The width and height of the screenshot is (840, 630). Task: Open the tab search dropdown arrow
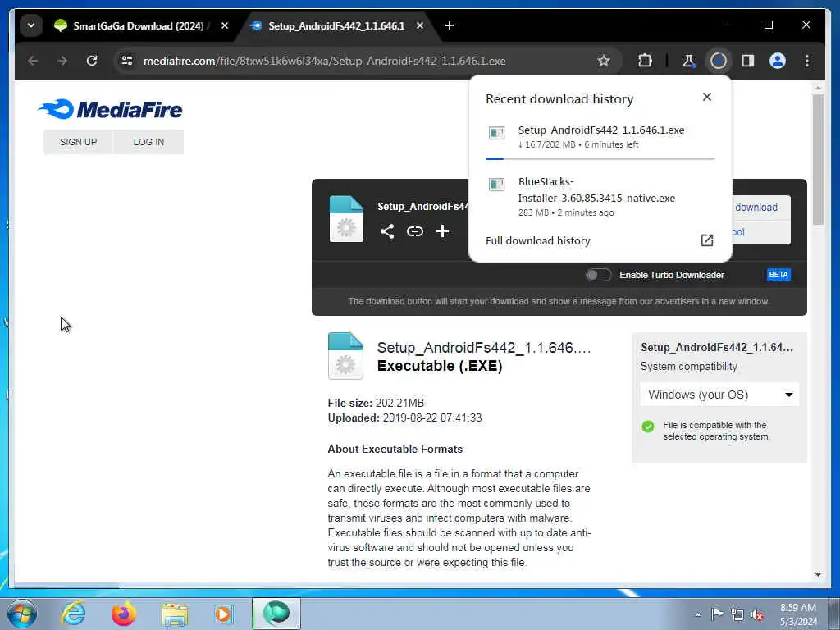click(31, 25)
